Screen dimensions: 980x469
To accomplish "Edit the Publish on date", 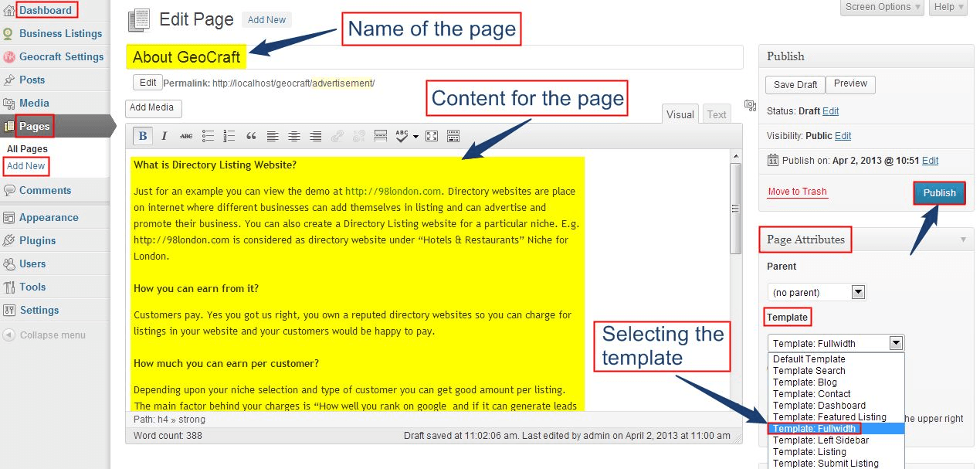I will [x=930, y=161].
